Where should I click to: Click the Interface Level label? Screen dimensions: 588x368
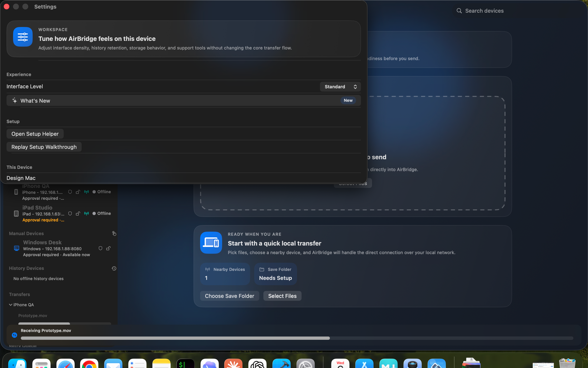tap(24, 86)
